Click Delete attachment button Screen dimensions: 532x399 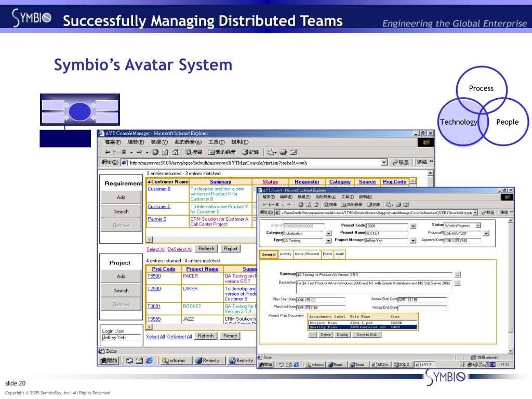325,335
